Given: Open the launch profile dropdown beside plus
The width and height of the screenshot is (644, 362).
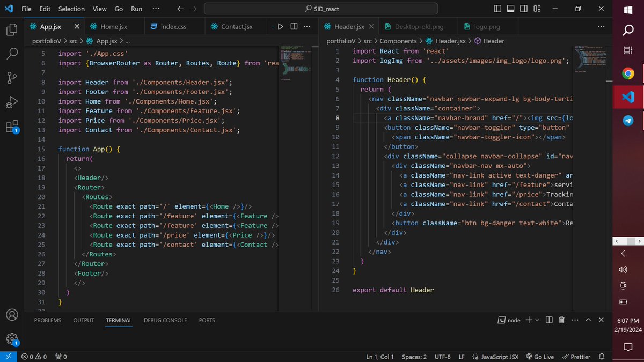Looking at the screenshot, I should pyautogui.click(x=537, y=320).
